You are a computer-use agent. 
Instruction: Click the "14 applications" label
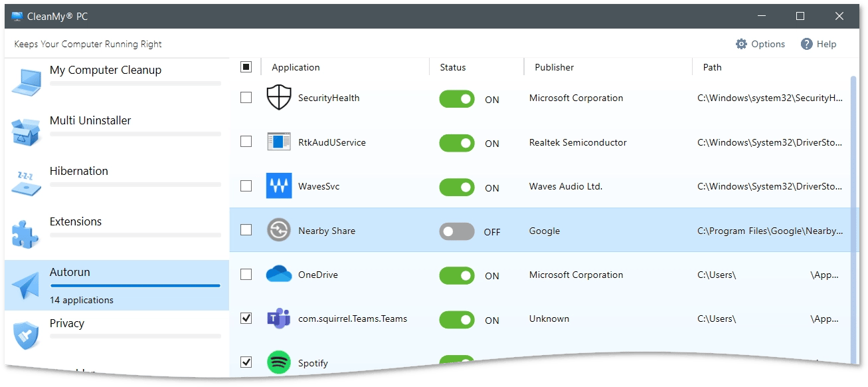[x=82, y=300]
